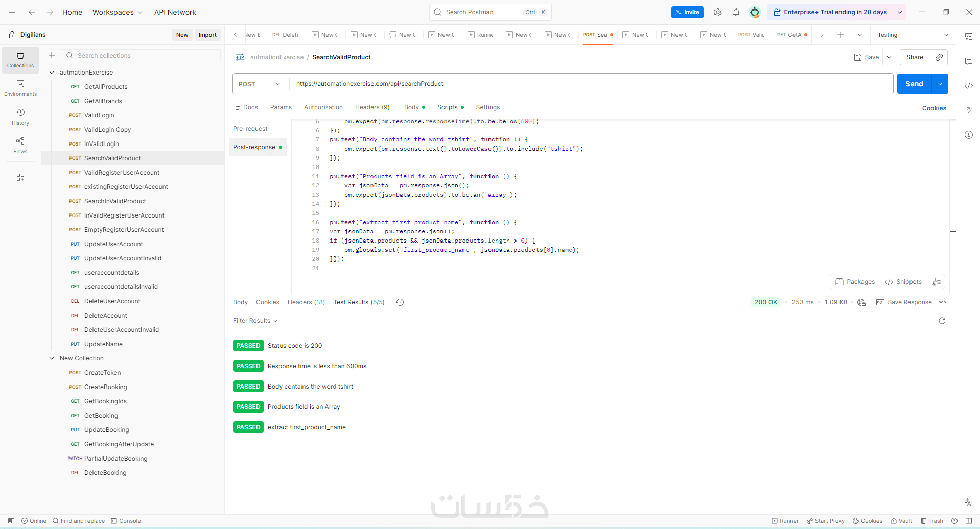Screen dimensions: 980x529
Task: Open the notifications bell
Action: click(736, 12)
